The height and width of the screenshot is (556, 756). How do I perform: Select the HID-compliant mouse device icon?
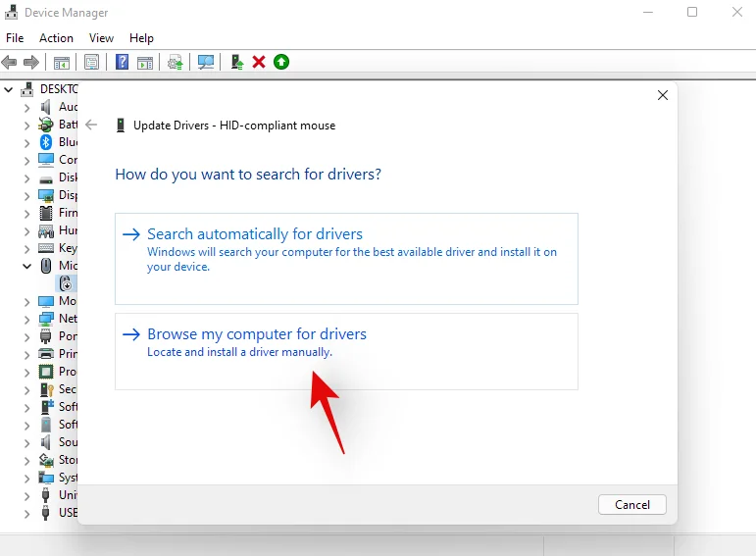point(66,283)
